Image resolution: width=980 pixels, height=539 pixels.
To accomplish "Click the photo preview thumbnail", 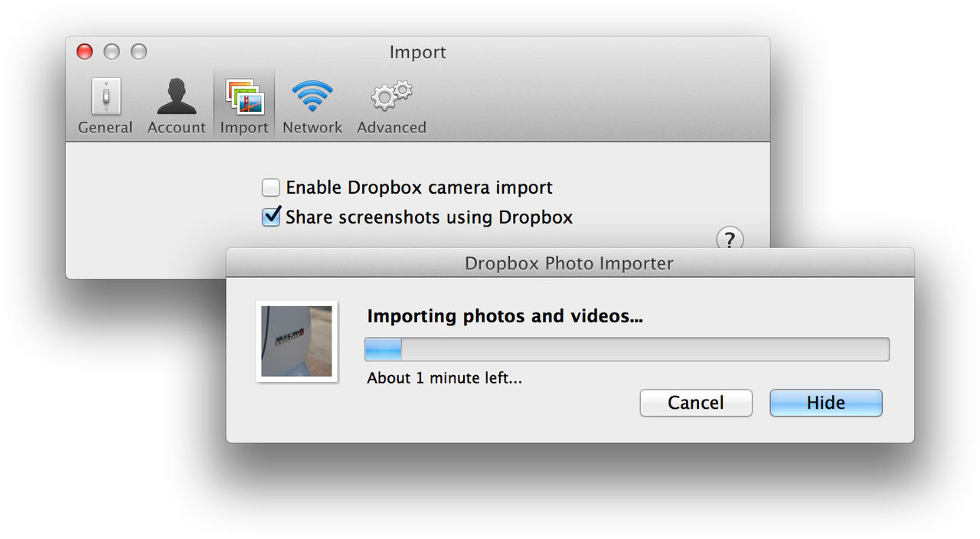I will point(297,341).
